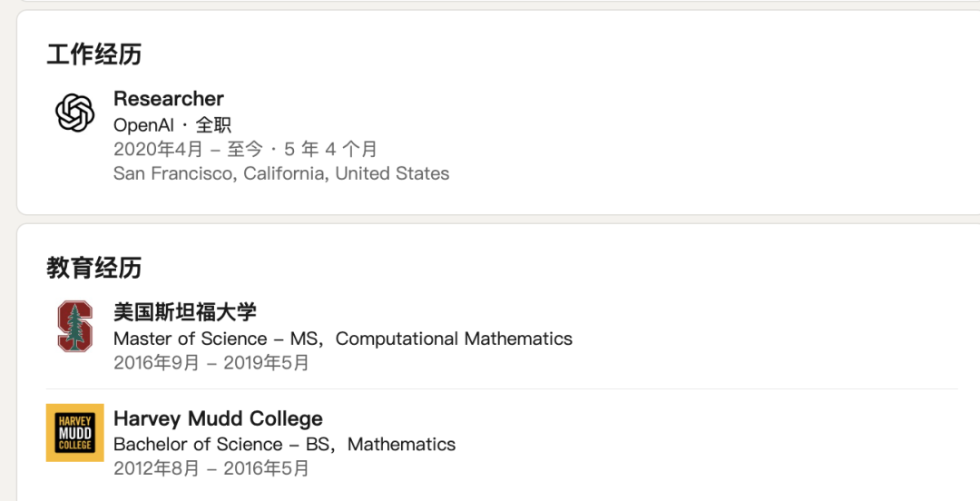
Task: Click the 5 年 4 个月 duration text
Action: point(330,149)
